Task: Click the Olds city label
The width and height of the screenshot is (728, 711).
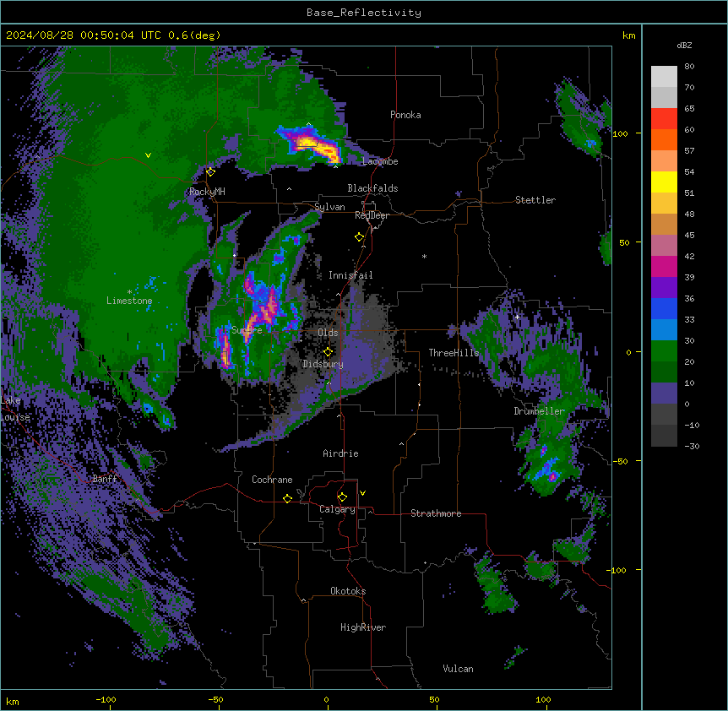Action: 328,333
